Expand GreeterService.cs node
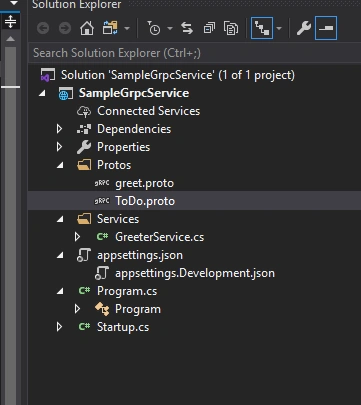 [x=77, y=237]
